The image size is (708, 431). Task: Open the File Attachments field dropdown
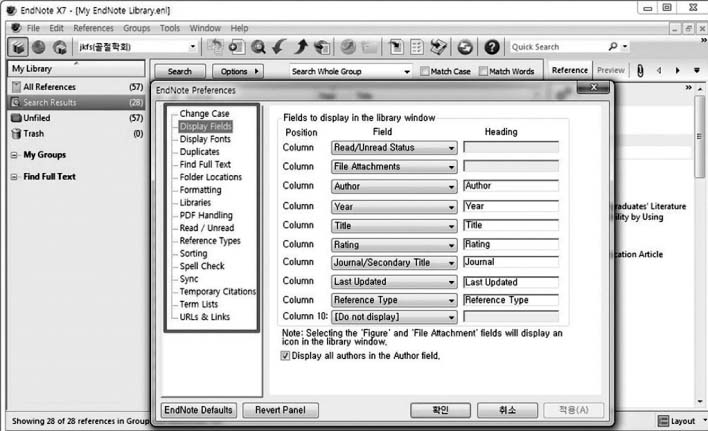[394, 167]
